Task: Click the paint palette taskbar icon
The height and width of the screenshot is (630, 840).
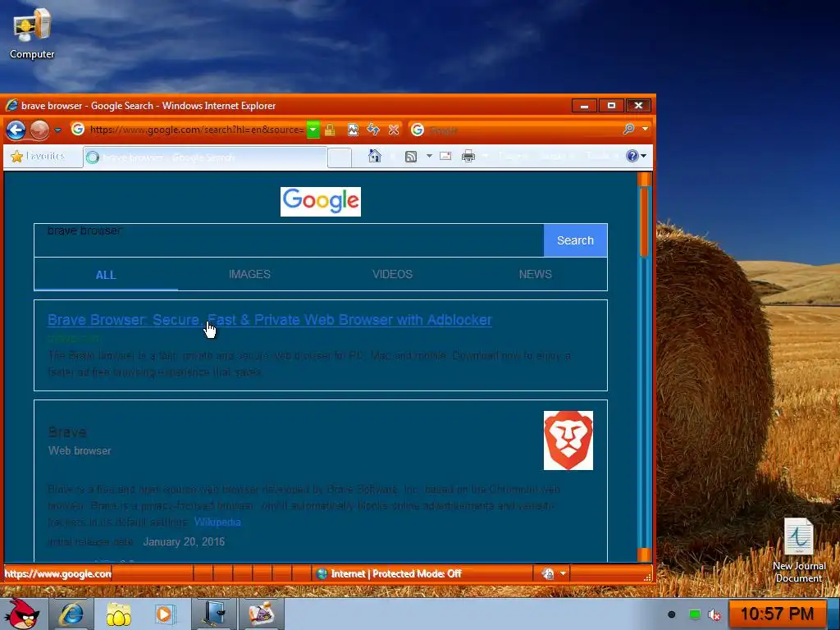Action: tap(261, 614)
